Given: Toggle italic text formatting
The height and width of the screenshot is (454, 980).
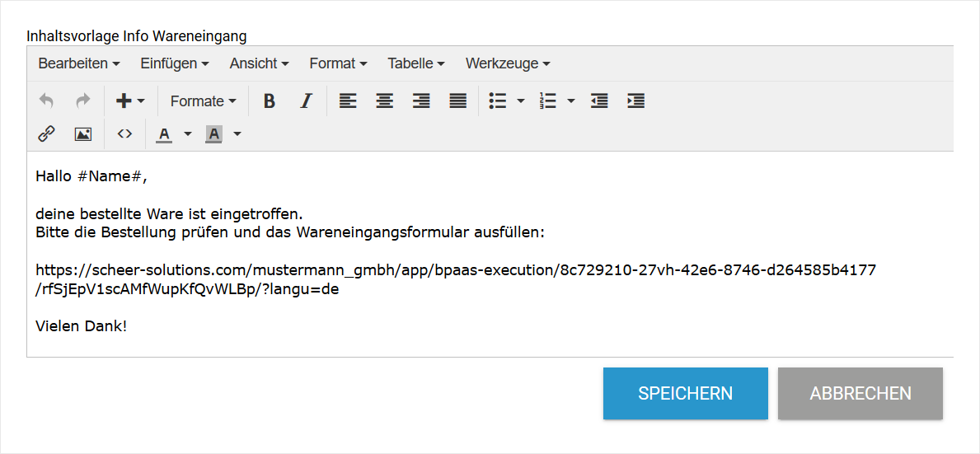Looking at the screenshot, I should (x=307, y=101).
